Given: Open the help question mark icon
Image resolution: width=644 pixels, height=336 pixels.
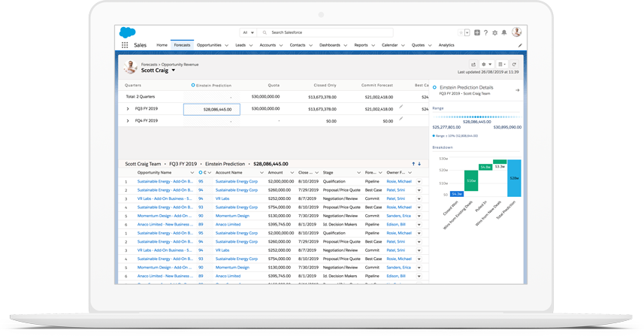Looking at the screenshot, I should point(485,32).
